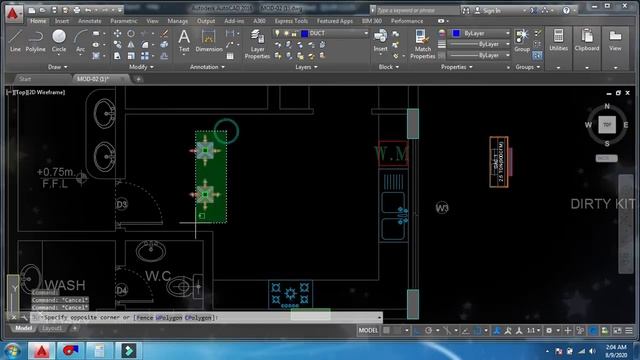Open Layer Properties manager

tap(257, 44)
